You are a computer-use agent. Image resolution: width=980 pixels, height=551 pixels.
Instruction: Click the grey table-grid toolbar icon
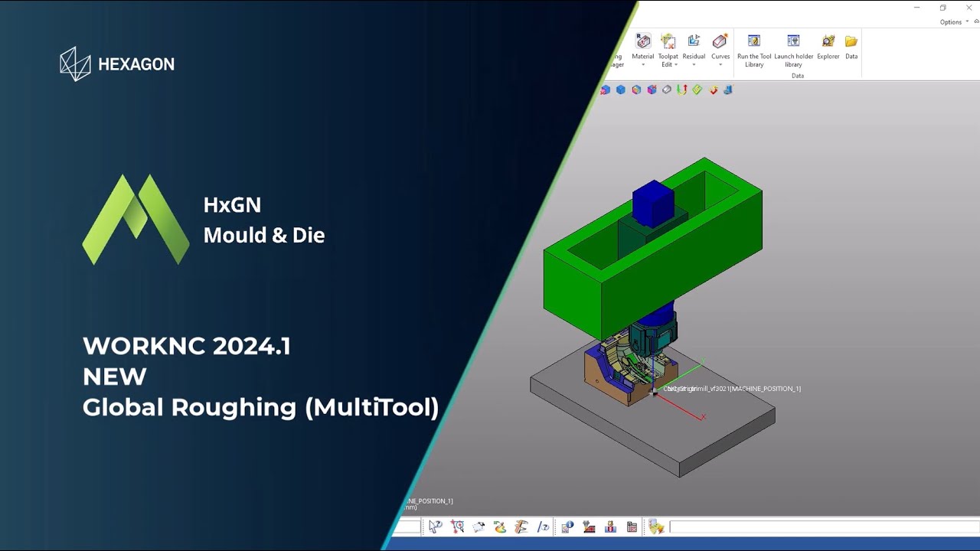(x=632, y=527)
